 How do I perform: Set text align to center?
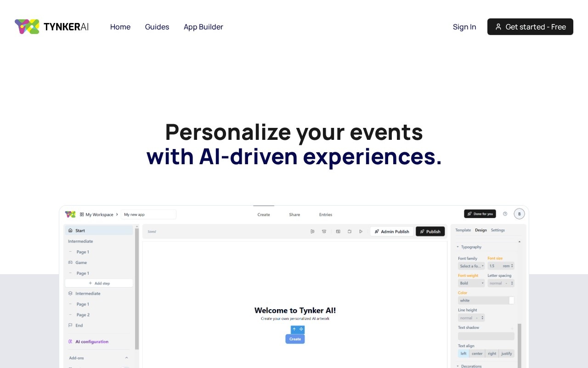[477, 353]
